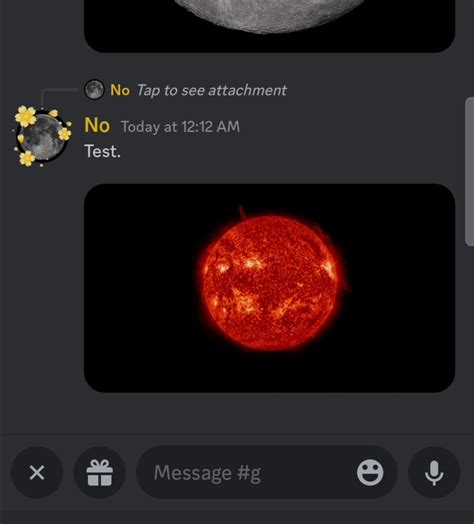Click the top-left yellow flower avatar decoration
This screenshot has height=524, width=474.
[x=26, y=116]
